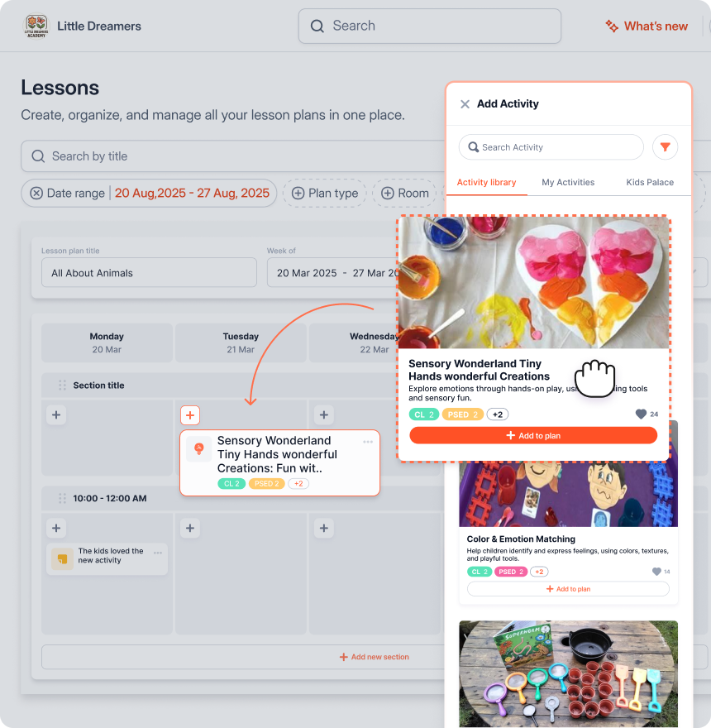
Task: Like Color & Emotion Matching heart icon
Action: (656, 572)
